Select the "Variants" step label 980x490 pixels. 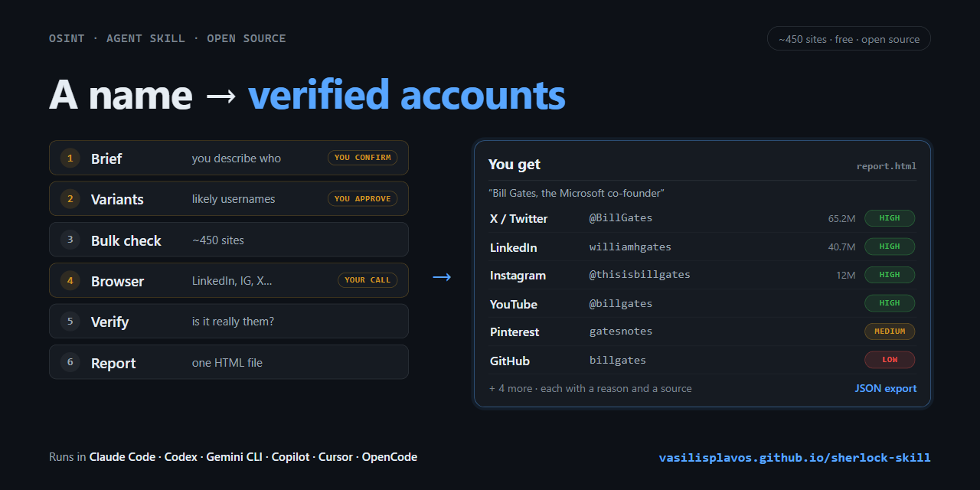[117, 199]
